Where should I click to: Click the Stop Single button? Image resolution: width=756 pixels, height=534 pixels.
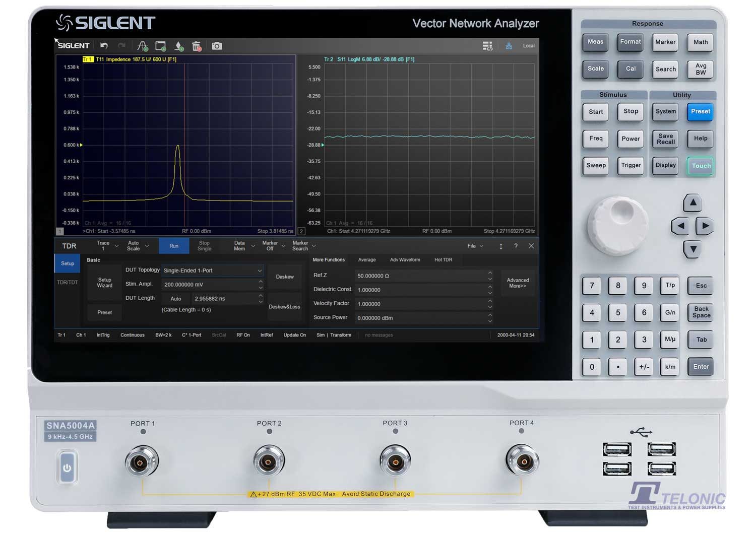click(x=204, y=246)
